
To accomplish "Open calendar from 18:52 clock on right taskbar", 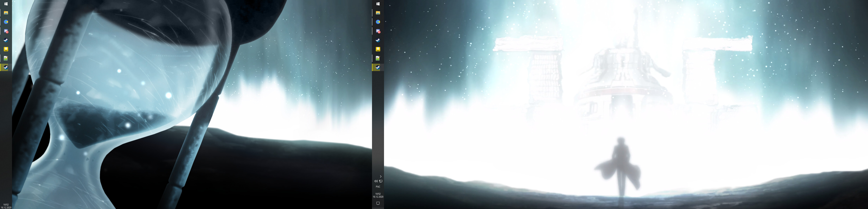I will coord(378,195).
